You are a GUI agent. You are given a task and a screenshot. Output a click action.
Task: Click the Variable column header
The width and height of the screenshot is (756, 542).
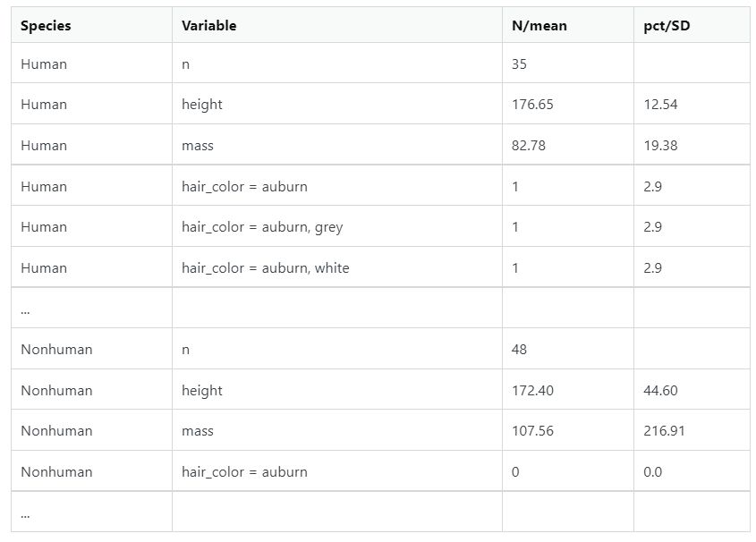coord(209,26)
